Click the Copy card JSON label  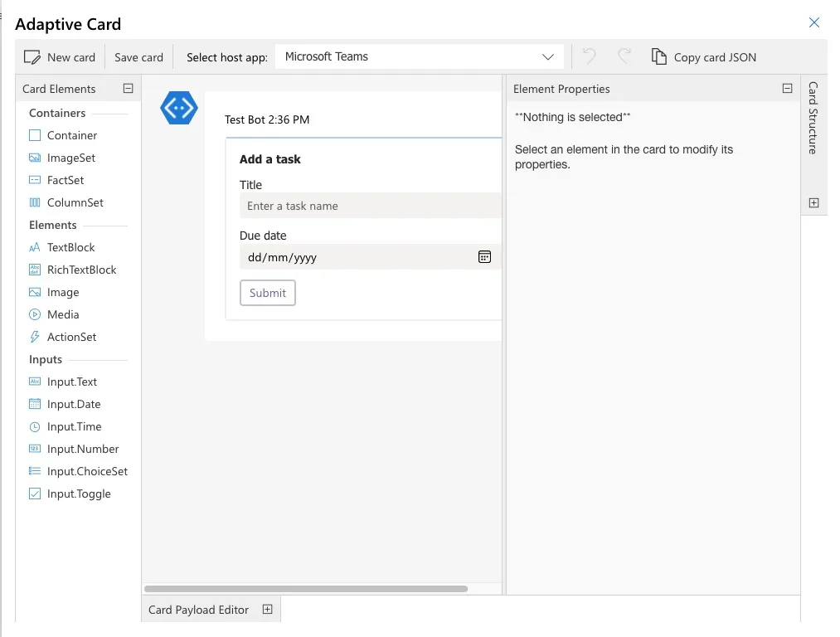(x=715, y=57)
